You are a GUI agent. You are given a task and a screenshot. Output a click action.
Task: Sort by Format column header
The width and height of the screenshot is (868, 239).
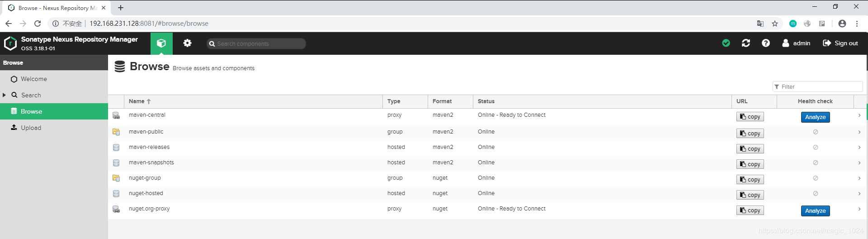point(450,101)
